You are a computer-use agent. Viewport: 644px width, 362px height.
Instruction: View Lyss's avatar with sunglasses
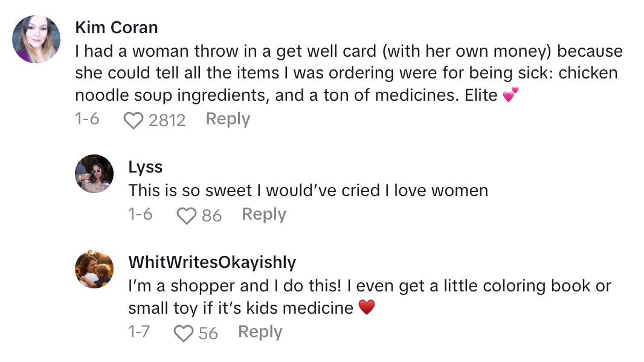94,174
